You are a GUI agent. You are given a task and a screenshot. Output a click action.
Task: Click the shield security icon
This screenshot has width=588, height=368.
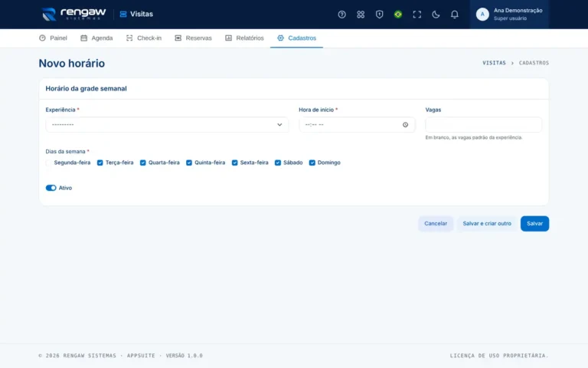coord(379,15)
